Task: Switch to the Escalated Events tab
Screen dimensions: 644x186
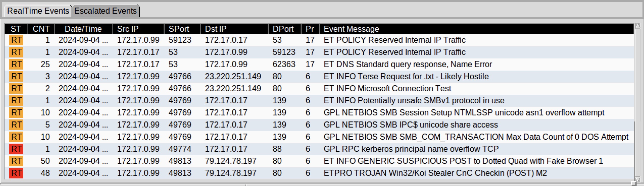Action: tap(105, 11)
